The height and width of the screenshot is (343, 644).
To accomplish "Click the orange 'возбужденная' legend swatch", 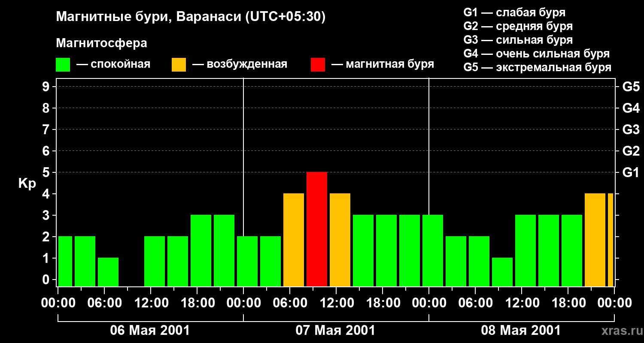I will (x=179, y=65).
